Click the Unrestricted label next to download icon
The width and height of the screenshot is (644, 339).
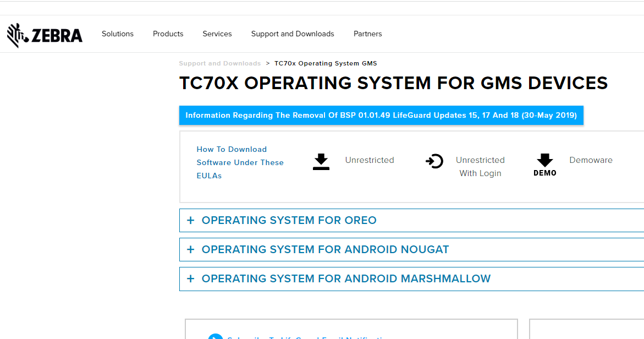(370, 160)
